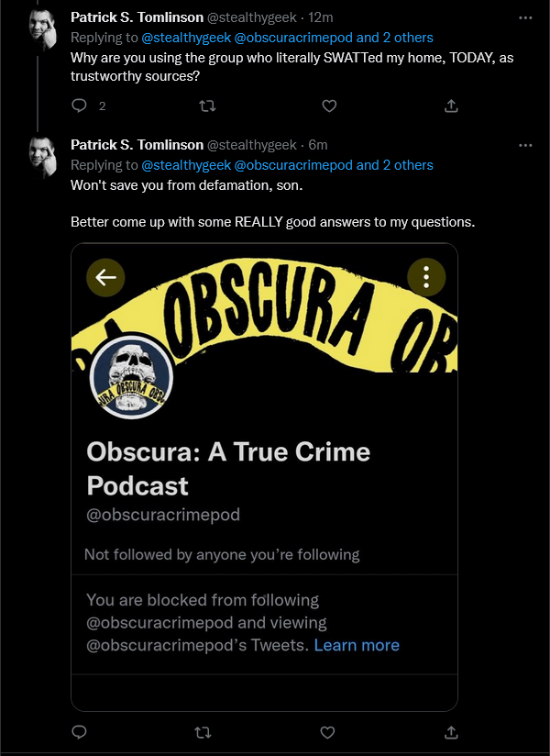Open Patrick S. Tomlinson avatar on first tweet
This screenshot has width=550, height=756.
(x=43, y=30)
